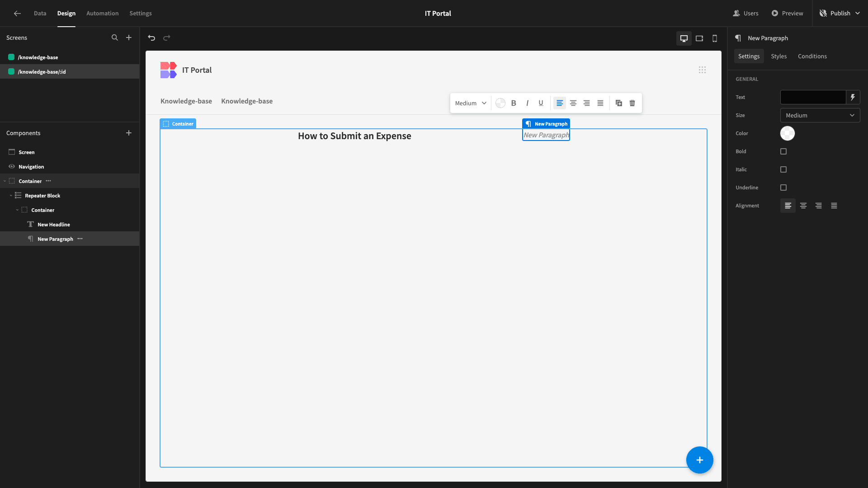Delete component with floating toolbar trash icon
This screenshot has width=868, height=488.
coord(632,103)
